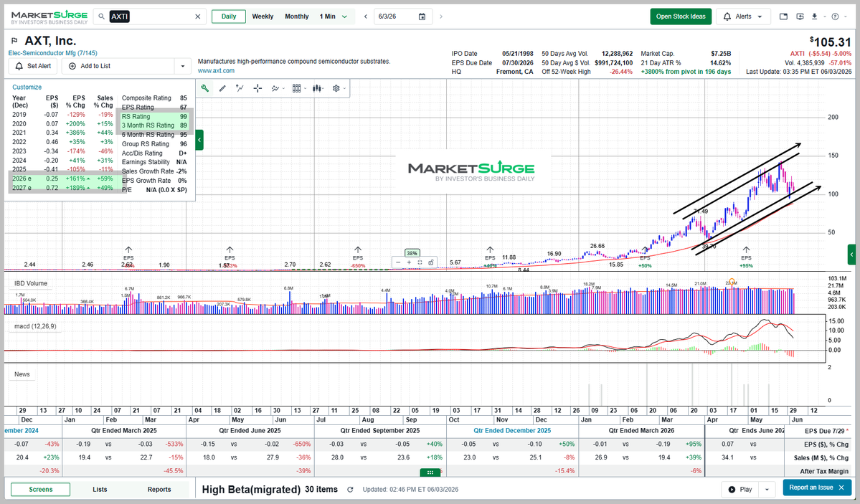Click the IBD Volume panel label
The image size is (860, 504).
pos(31,283)
